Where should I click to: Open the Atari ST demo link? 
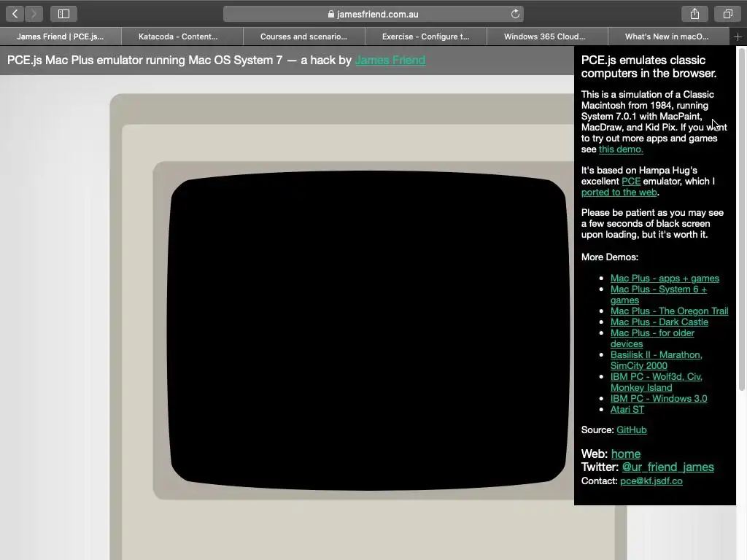(627, 410)
